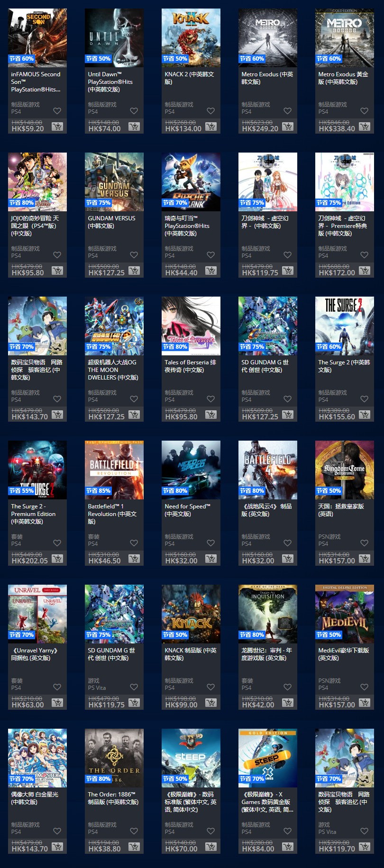Click price HK$172.00
Screen dimensions: 384x868
click(x=337, y=273)
